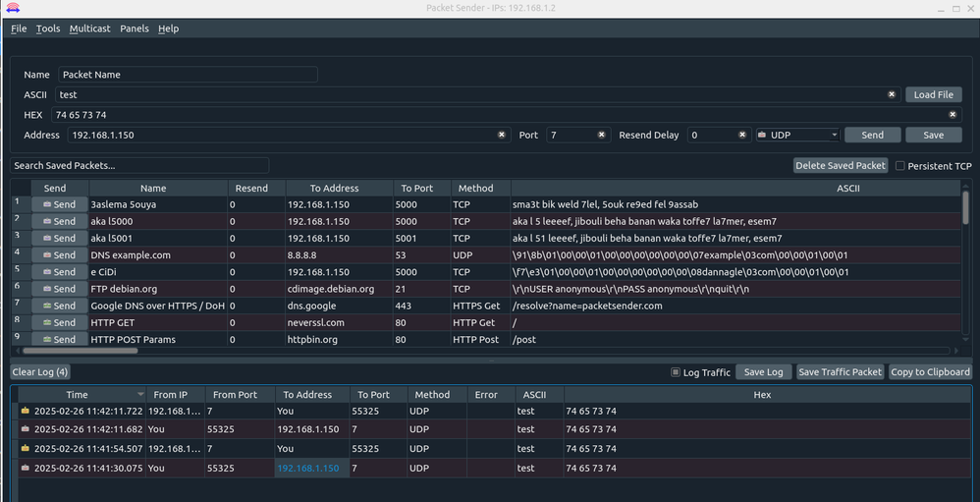Open the Panels menu
Viewport: 980px width, 502px height.
135,28
